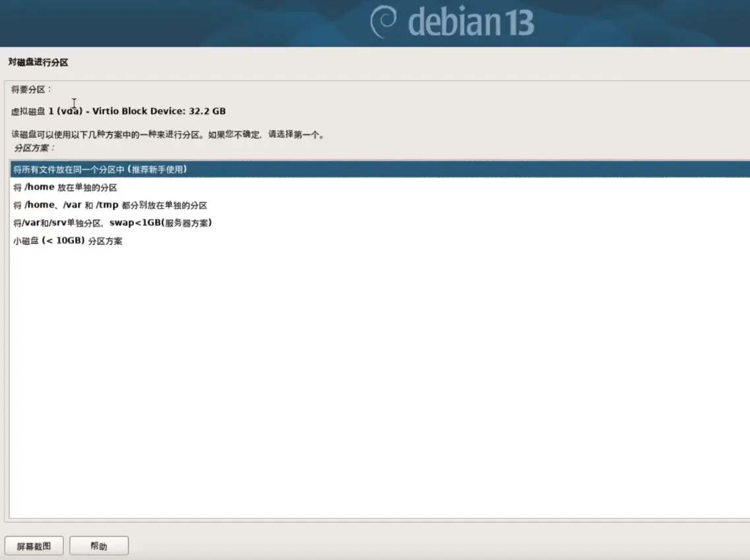Choose the small disk (< 10GB) scheme
750x560 pixels.
click(67, 241)
